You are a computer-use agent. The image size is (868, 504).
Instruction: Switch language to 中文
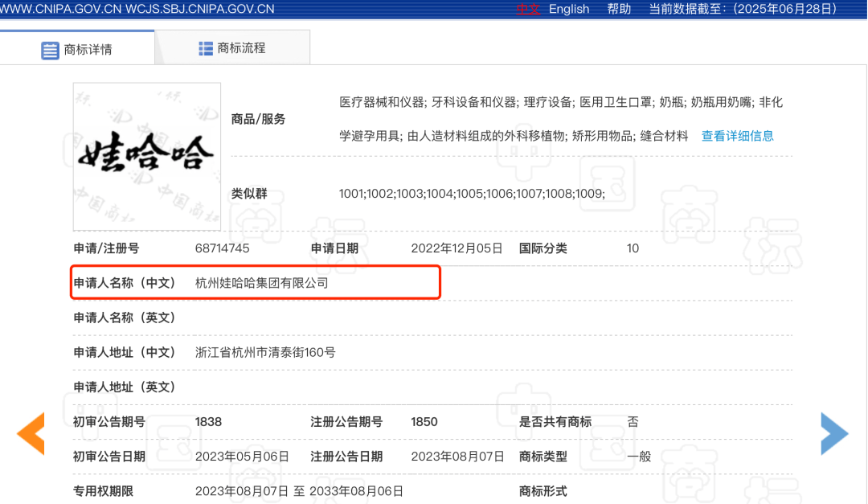[528, 9]
